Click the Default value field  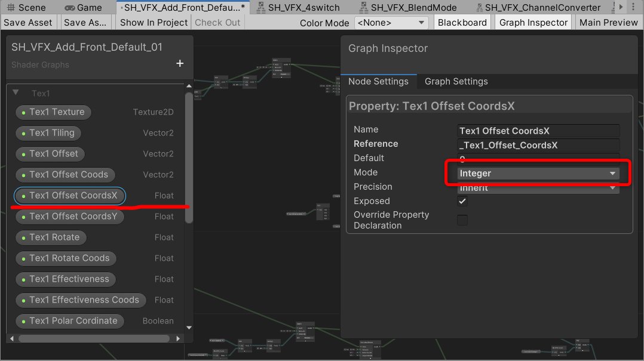tap(538, 159)
